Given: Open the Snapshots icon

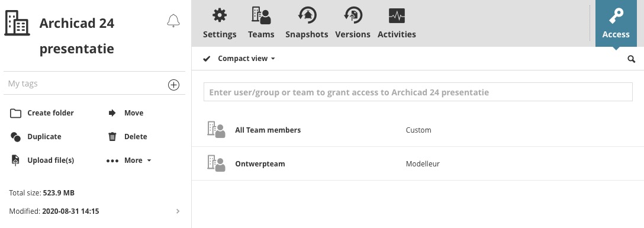Looking at the screenshot, I should (307, 16).
